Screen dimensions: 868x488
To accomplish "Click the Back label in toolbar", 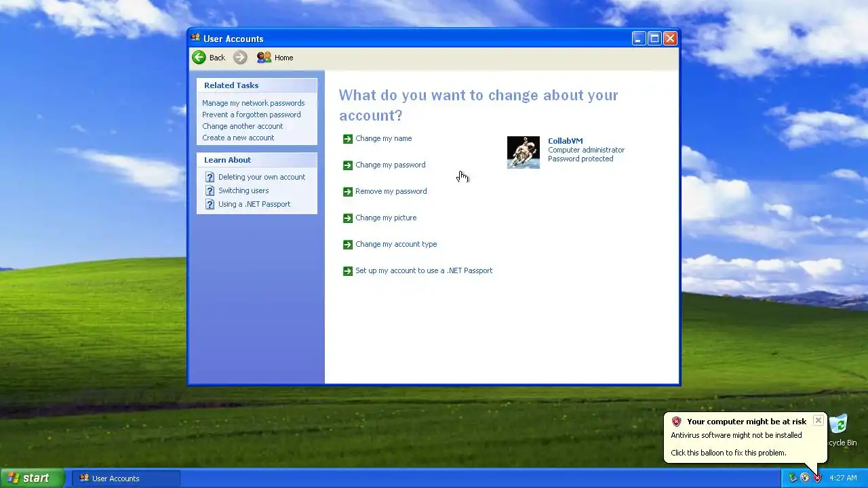I will [217, 58].
